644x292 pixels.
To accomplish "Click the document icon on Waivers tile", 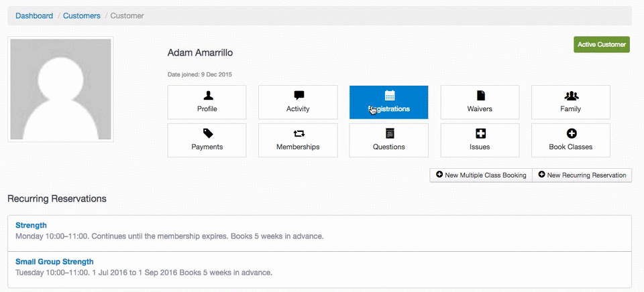I will tap(480, 96).
